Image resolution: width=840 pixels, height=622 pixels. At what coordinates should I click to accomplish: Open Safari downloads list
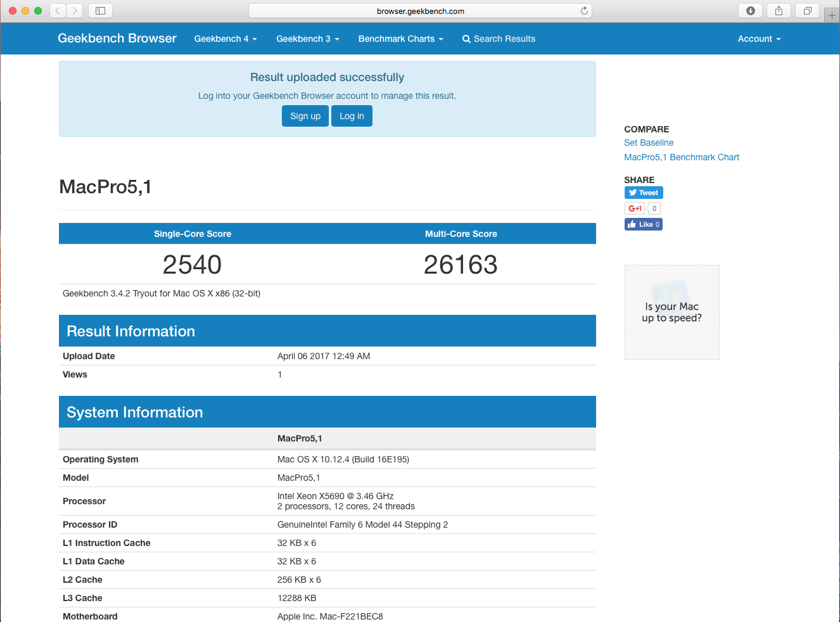751,11
